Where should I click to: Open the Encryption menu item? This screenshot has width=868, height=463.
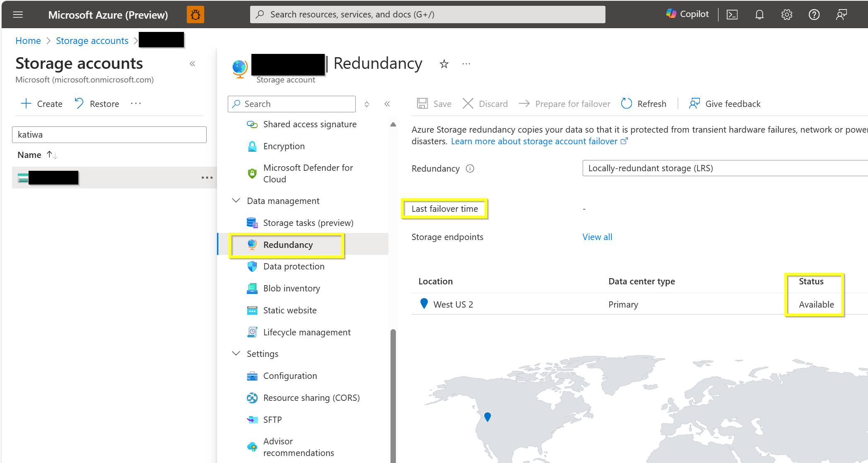(x=284, y=146)
